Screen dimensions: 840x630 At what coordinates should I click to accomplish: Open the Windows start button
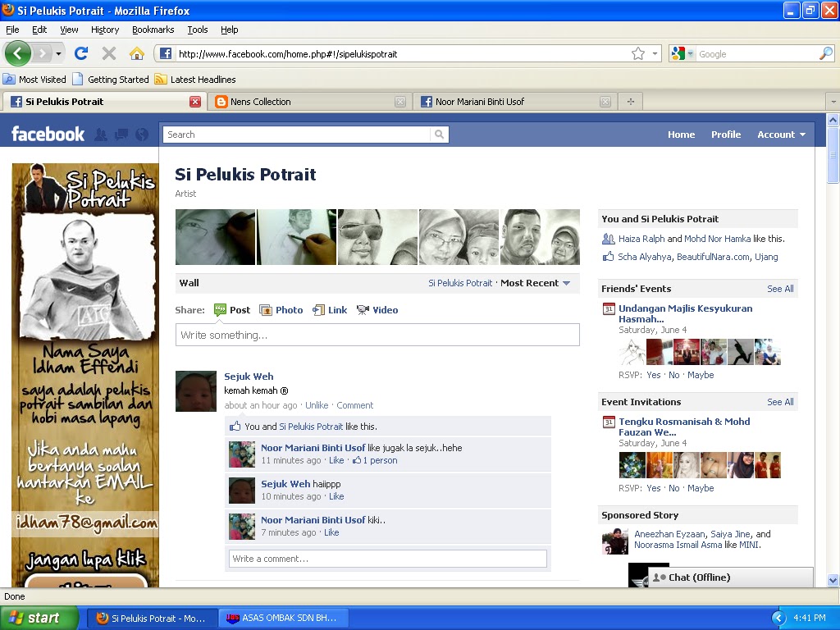pyautogui.click(x=39, y=618)
